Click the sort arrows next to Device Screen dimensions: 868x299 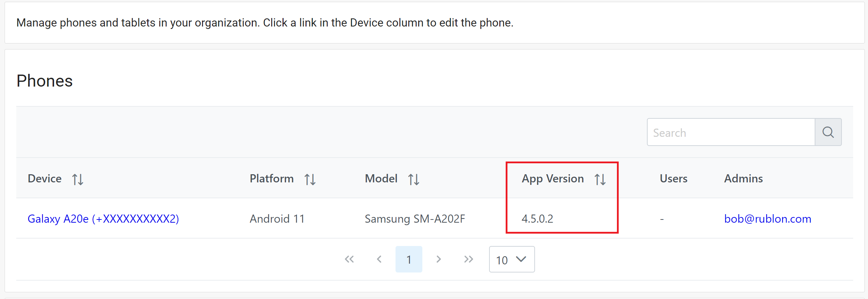[x=78, y=179]
